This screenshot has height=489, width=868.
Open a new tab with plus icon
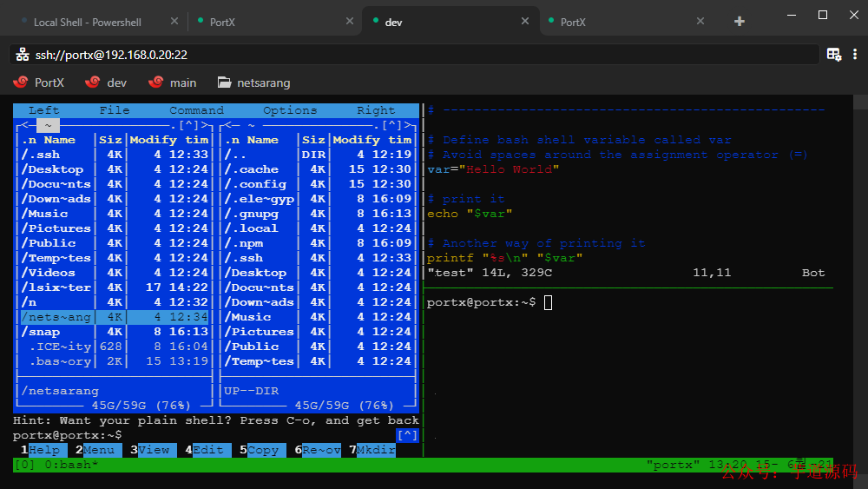(x=739, y=22)
